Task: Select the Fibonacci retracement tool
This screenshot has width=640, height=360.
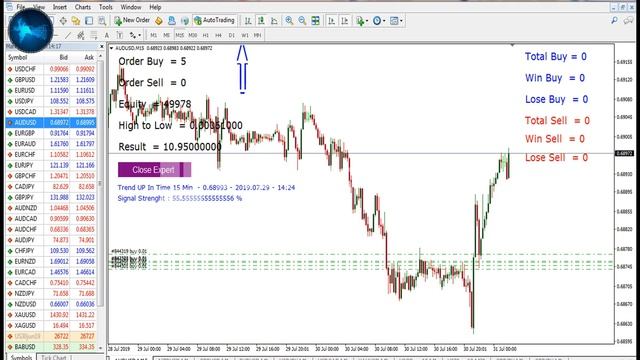Action: point(94,36)
